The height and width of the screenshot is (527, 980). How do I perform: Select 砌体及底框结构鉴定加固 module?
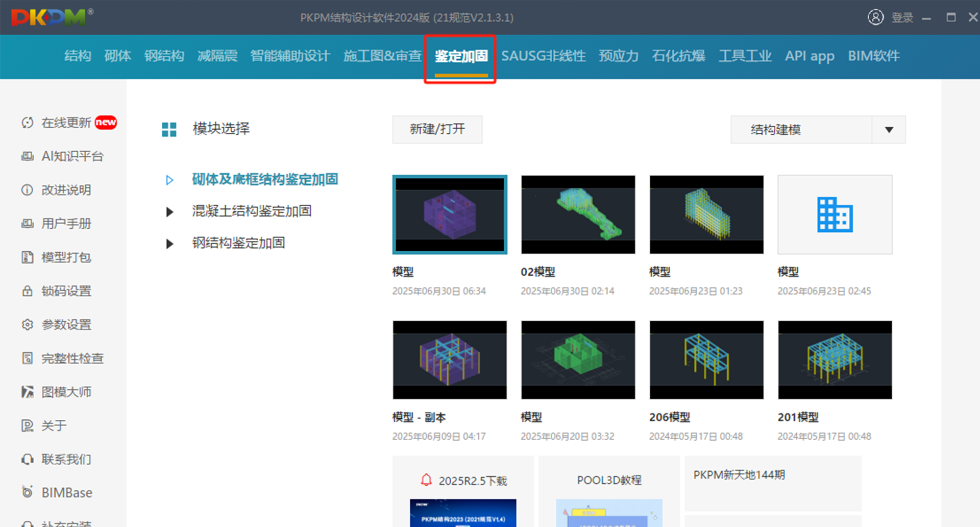pos(265,180)
